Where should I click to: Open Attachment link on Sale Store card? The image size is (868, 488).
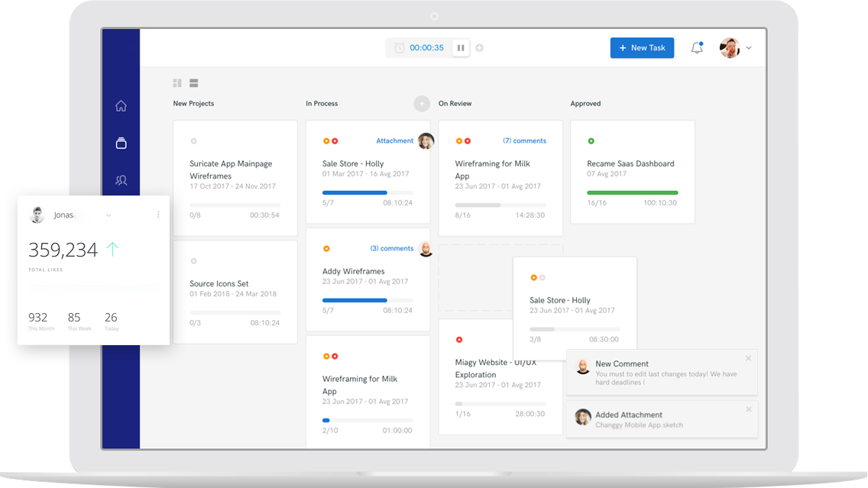394,141
